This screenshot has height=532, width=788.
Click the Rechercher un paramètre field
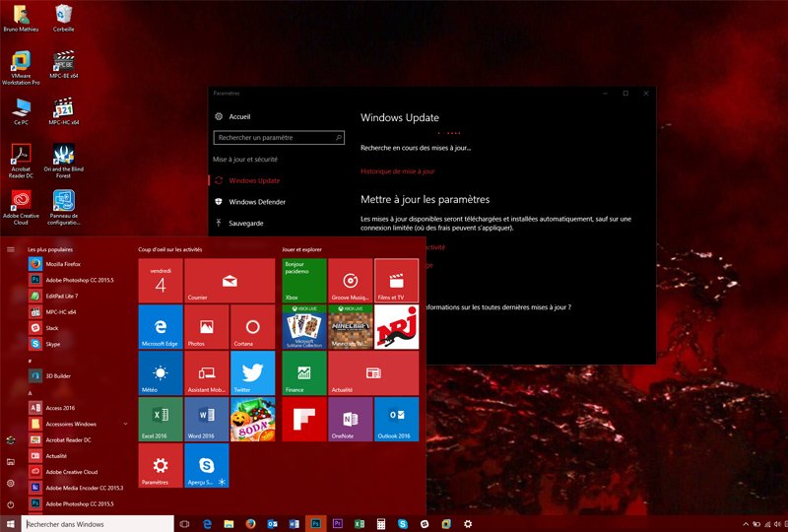[280, 138]
